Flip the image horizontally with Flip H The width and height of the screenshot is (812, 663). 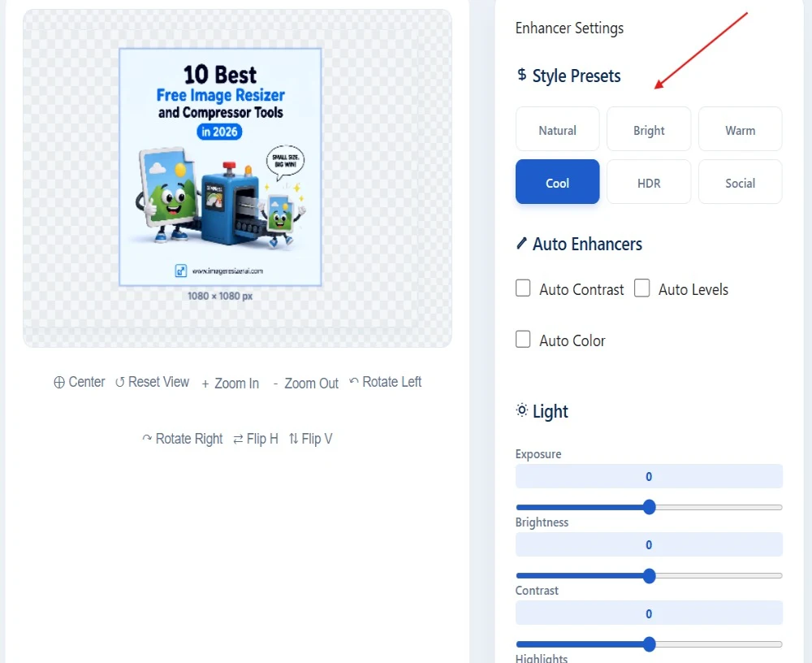256,439
